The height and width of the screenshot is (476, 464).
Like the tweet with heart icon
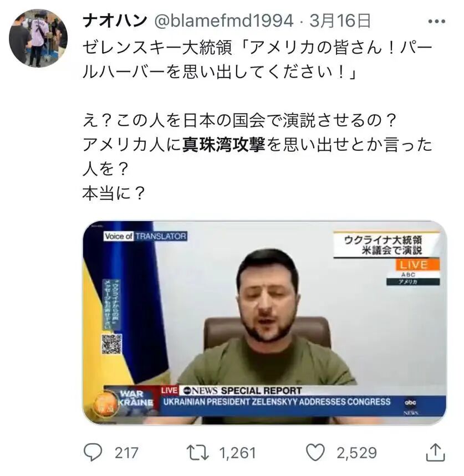point(315,452)
